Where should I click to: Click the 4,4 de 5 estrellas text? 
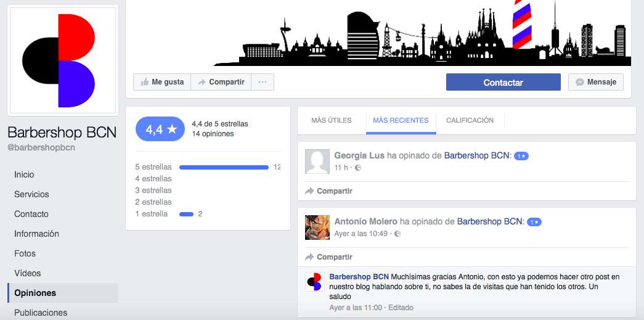pyautogui.click(x=220, y=124)
